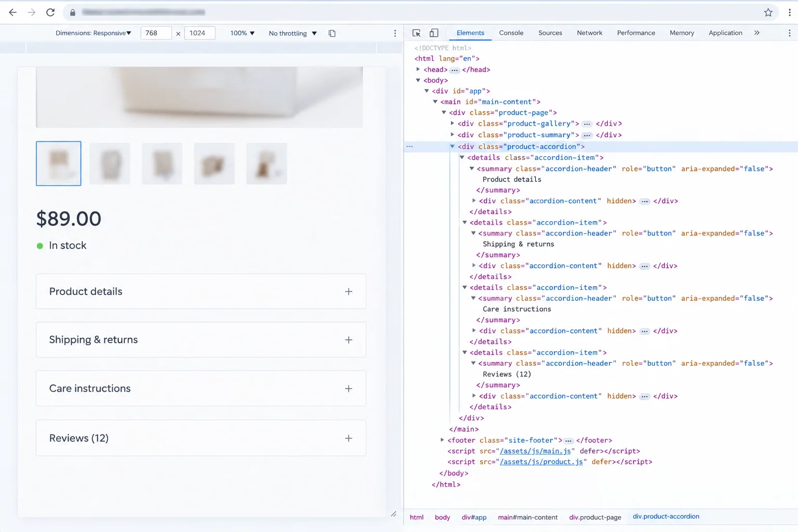Viewport: 798px width, 532px height.
Task: Follow the /assets/js/main.js link
Action: pyautogui.click(x=535, y=451)
